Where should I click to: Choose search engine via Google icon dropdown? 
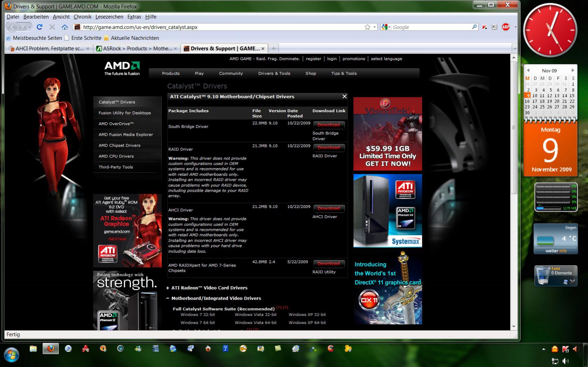pos(386,27)
